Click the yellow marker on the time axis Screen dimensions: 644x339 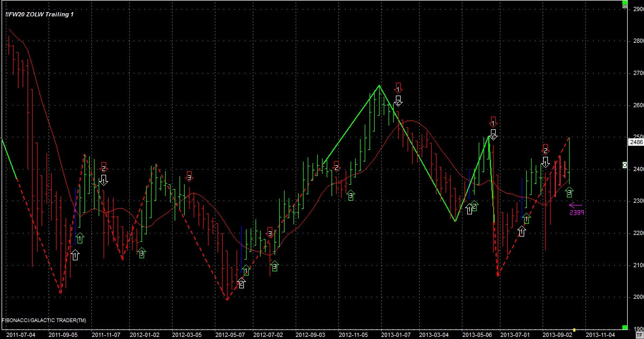click(x=575, y=329)
